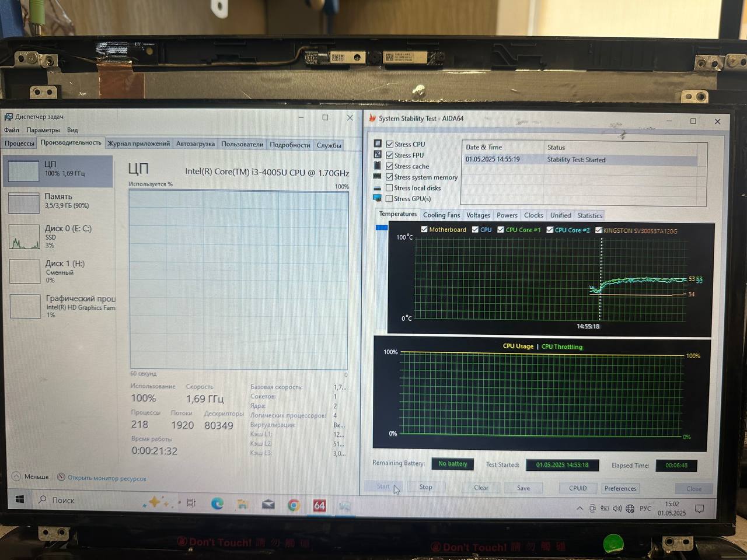This screenshot has height=560, width=747.
Task: Select Память in the performance sidebar
Action: (58, 201)
